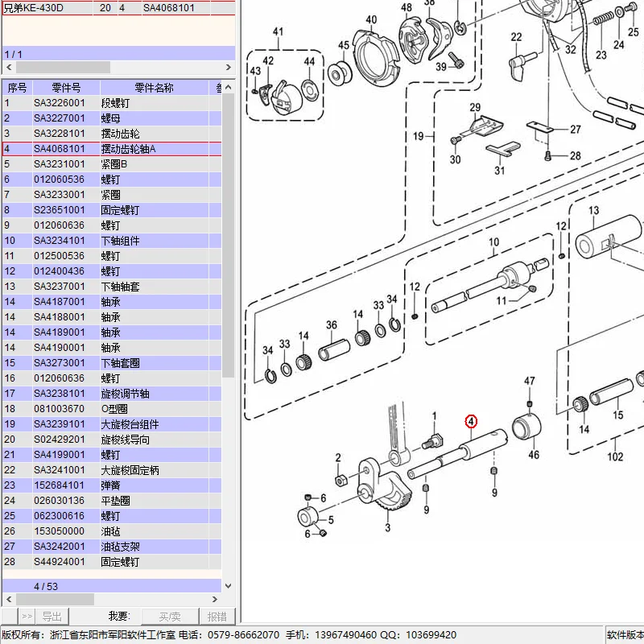The image size is (644, 644).
Task: Select row 19 大旋梭台组件
Action: pyautogui.click(x=112, y=424)
